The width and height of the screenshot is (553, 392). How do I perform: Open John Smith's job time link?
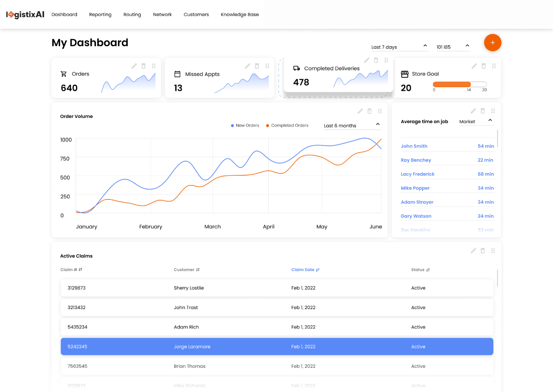(414, 146)
